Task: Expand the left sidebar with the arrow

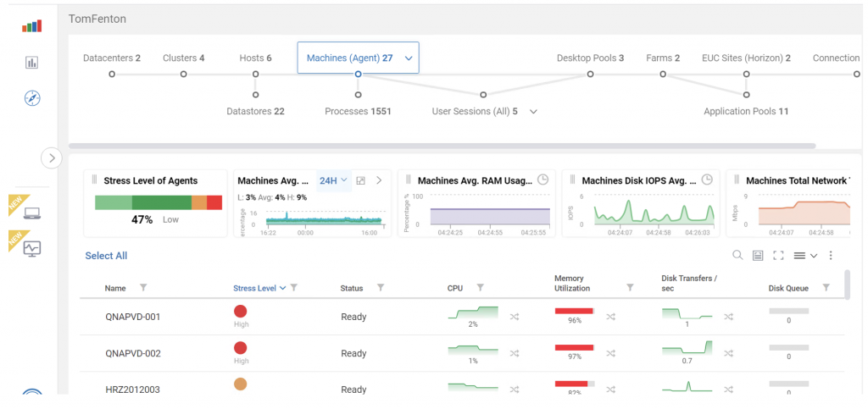Action: [x=52, y=158]
